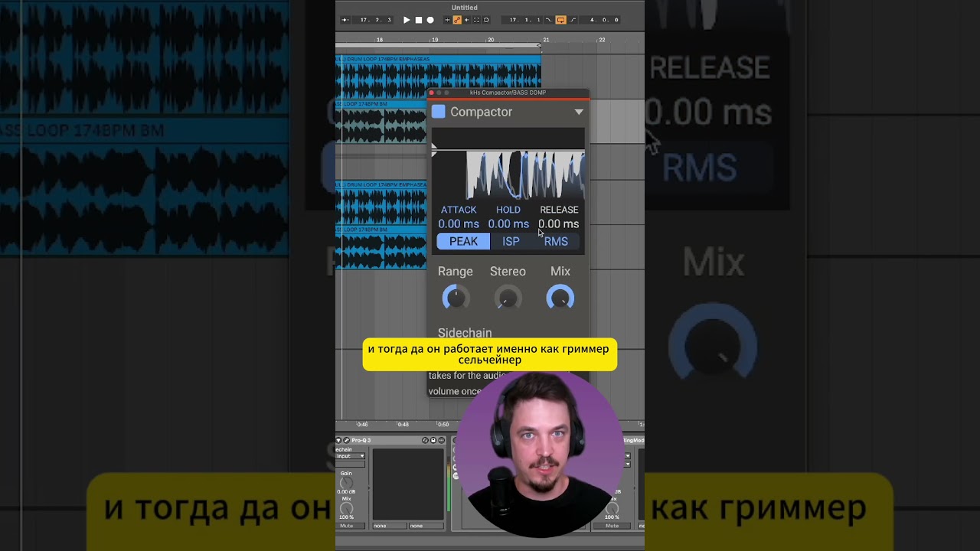Click bar 18 on the timeline ruler

(380, 39)
